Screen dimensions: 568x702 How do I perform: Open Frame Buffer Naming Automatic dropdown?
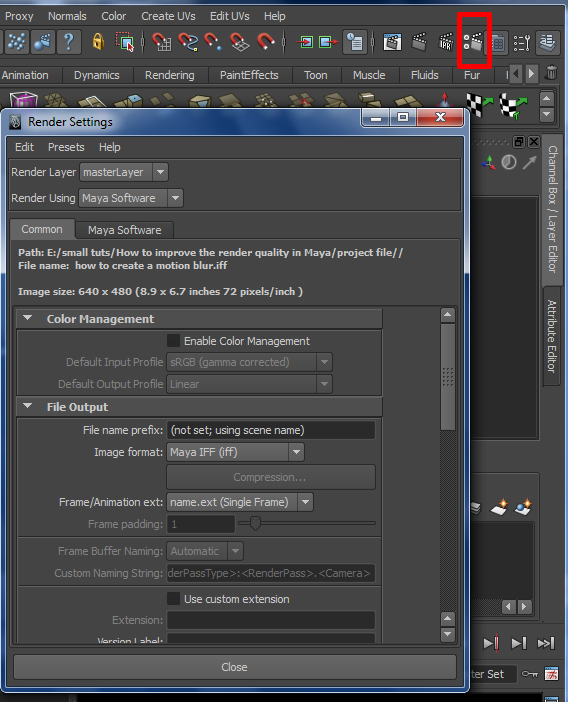pyautogui.click(x=205, y=551)
